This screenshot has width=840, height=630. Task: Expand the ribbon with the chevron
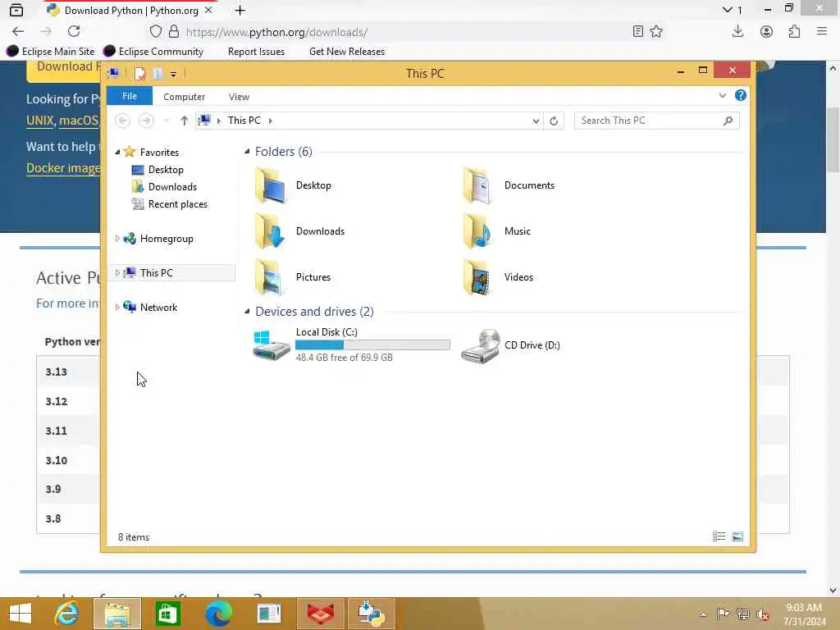point(723,95)
